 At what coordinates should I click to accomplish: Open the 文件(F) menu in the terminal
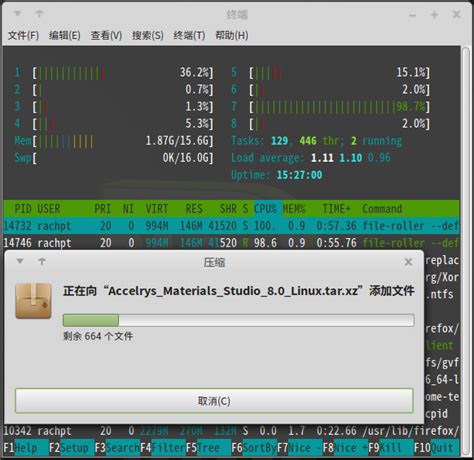(x=23, y=35)
